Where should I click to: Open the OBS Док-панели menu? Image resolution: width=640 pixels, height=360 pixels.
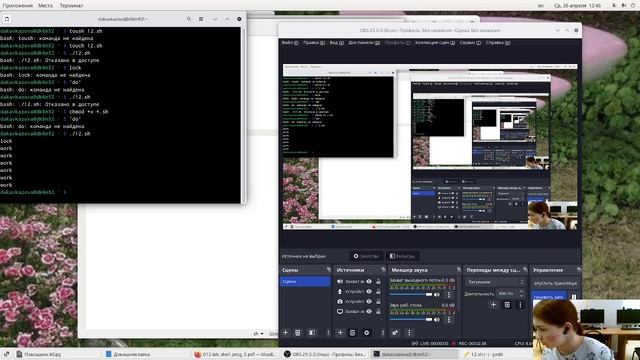[x=364, y=42]
